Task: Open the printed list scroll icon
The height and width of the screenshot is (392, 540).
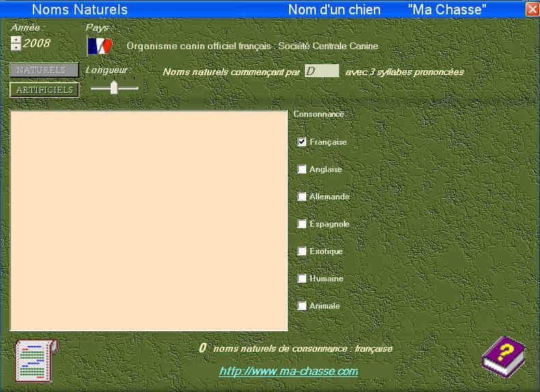Action: pyautogui.click(x=36, y=361)
